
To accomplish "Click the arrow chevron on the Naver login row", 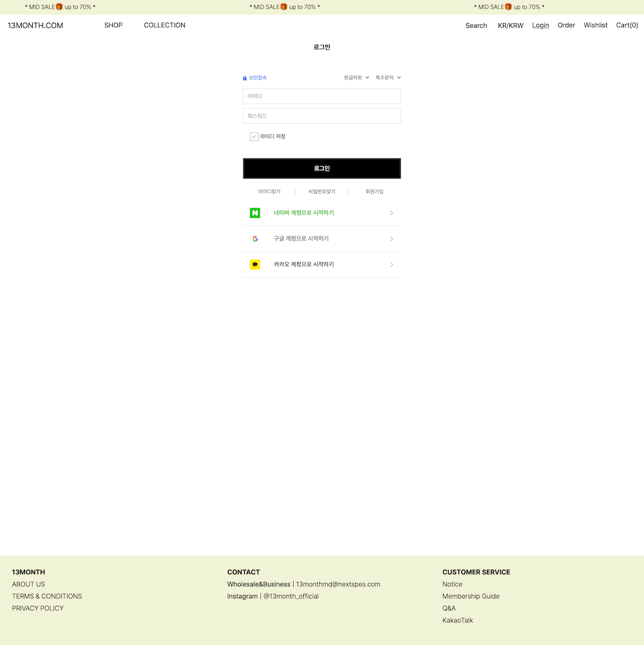I will click(392, 213).
